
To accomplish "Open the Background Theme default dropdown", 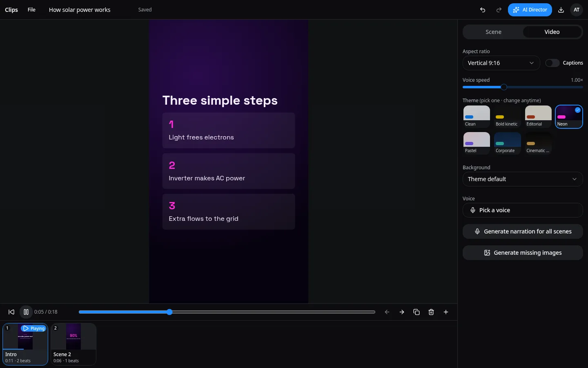I will pos(523,179).
